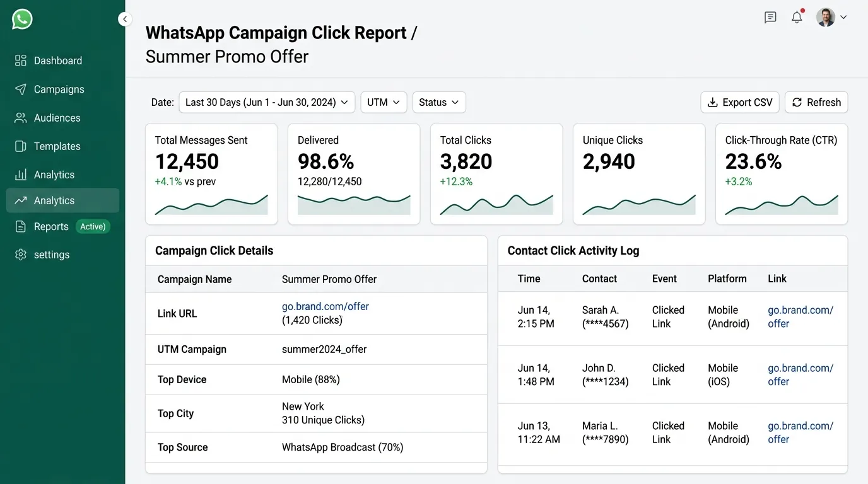Click the "Contact" column header
The image size is (868, 484).
coord(600,279)
